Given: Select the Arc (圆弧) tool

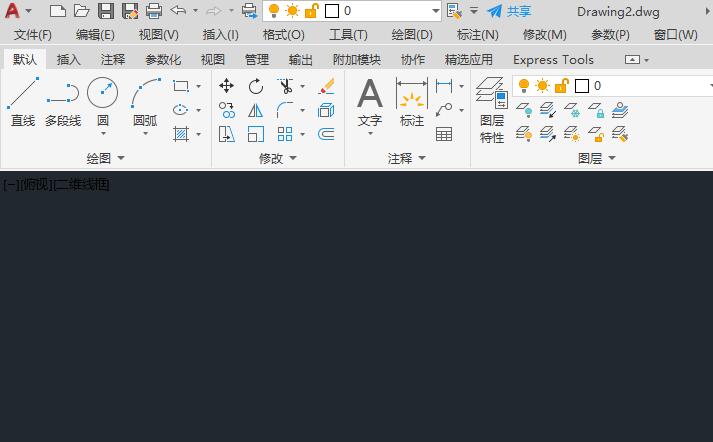Looking at the screenshot, I should click(x=146, y=99).
